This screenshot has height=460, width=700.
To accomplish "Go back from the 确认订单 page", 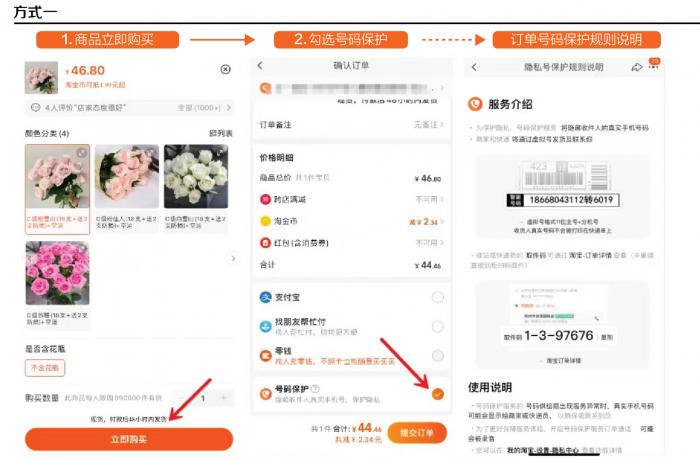I will click(260, 66).
